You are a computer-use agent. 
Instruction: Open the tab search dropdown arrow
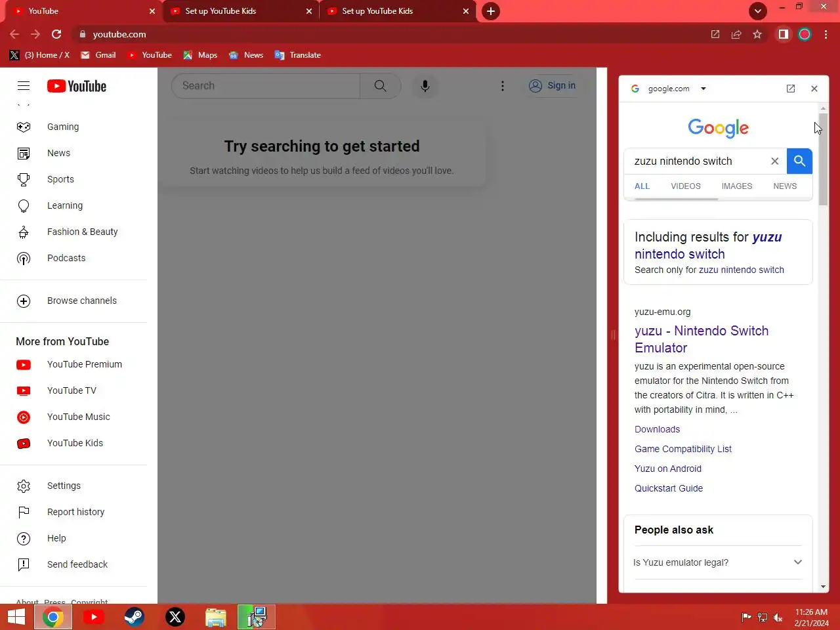pos(758,11)
